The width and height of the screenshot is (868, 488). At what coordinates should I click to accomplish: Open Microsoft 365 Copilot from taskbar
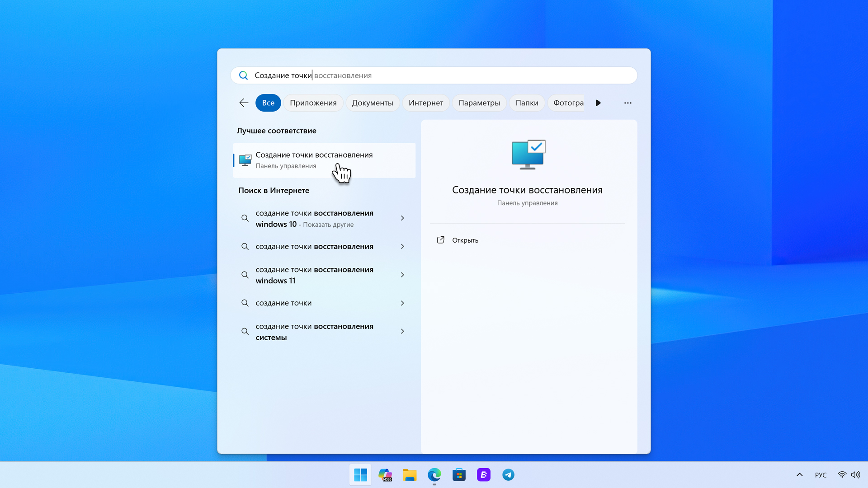tap(385, 475)
